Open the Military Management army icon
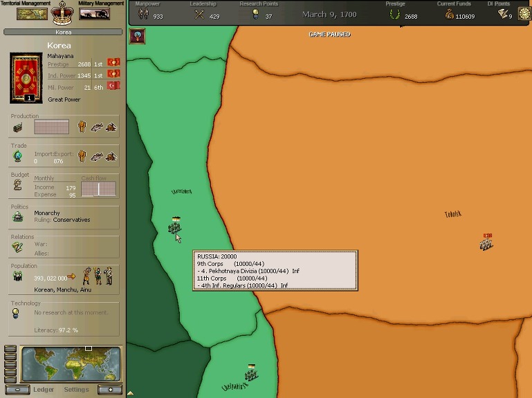This screenshot has height=398, width=532. [x=94, y=14]
